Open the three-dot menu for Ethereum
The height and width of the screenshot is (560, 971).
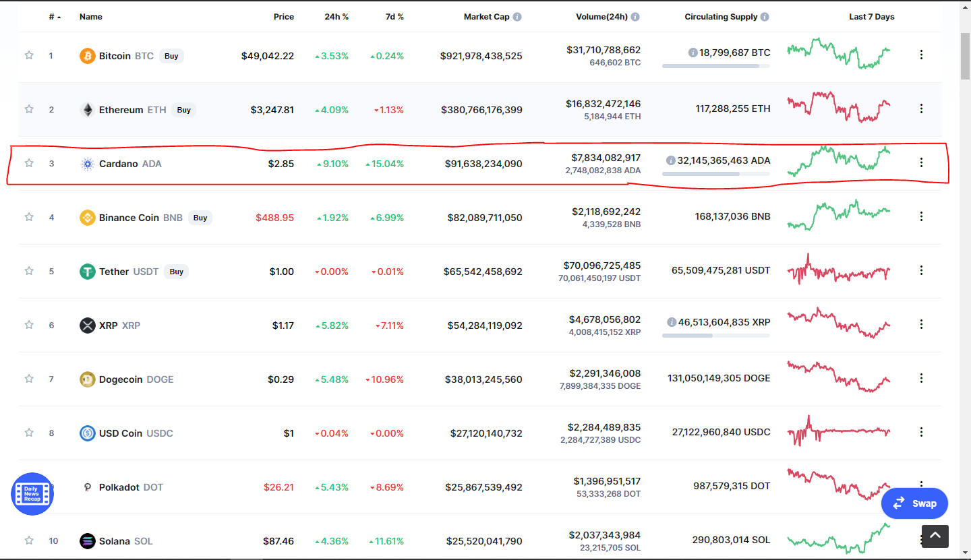point(921,108)
